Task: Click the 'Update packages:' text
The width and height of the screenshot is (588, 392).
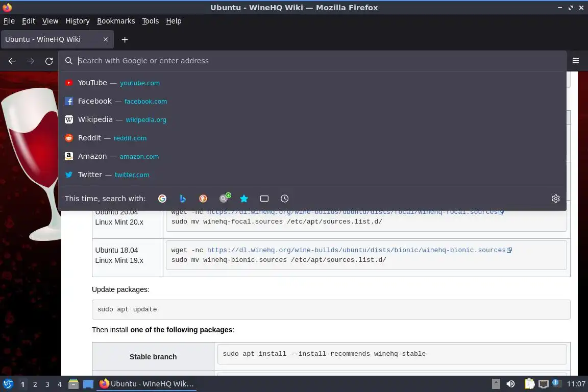Action: click(120, 289)
